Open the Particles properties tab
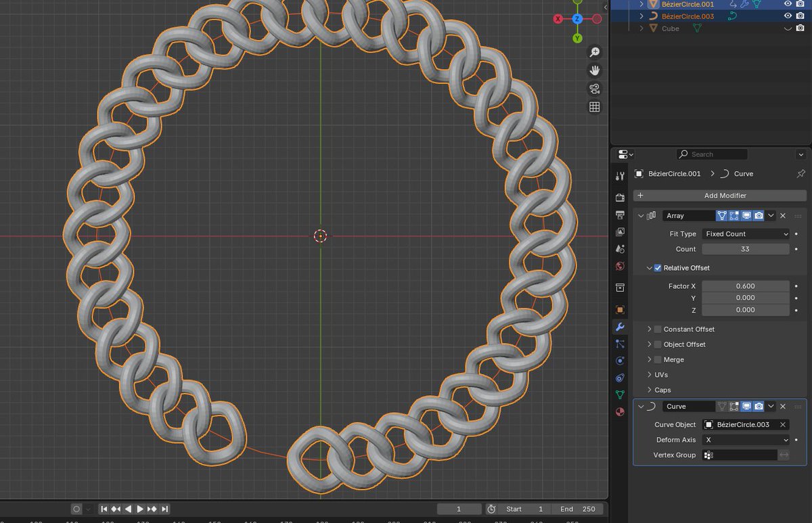Viewport: 812px width, 523px height. [620, 344]
